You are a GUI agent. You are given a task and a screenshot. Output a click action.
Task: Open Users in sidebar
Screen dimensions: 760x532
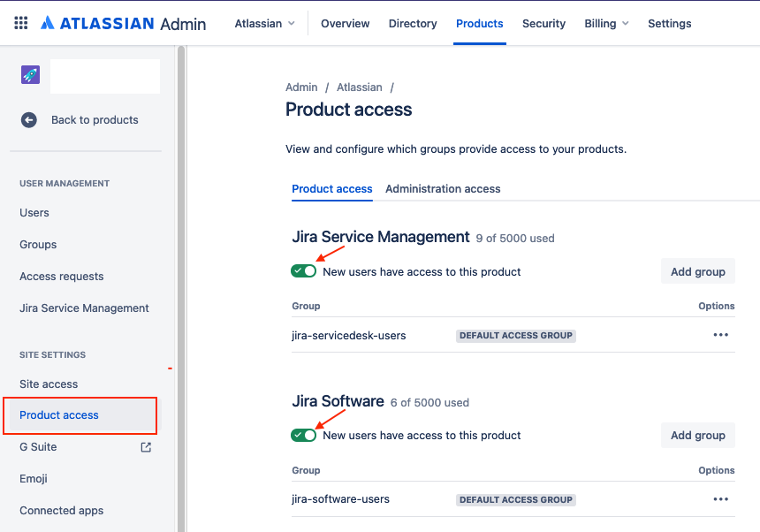pos(34,213)
